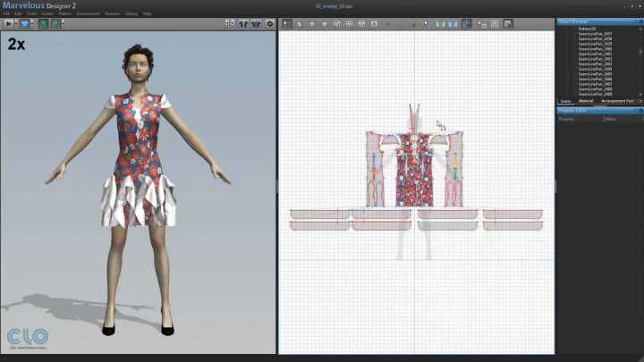
Task: Select the arrow tool in 2D pattern toolbar
Action: 286,23
